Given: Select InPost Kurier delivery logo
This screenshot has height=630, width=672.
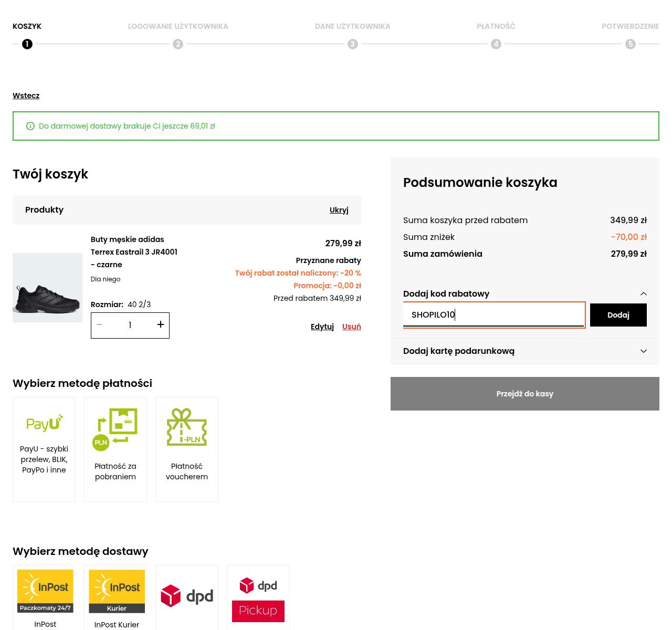Looking at the screenshot, I should tap(117, 591).
